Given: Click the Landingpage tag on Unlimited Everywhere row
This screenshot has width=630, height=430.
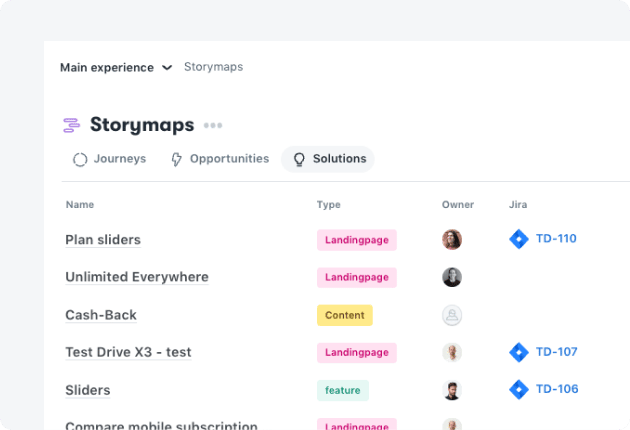Looking at the screenshot, I should tap(357, 277).
